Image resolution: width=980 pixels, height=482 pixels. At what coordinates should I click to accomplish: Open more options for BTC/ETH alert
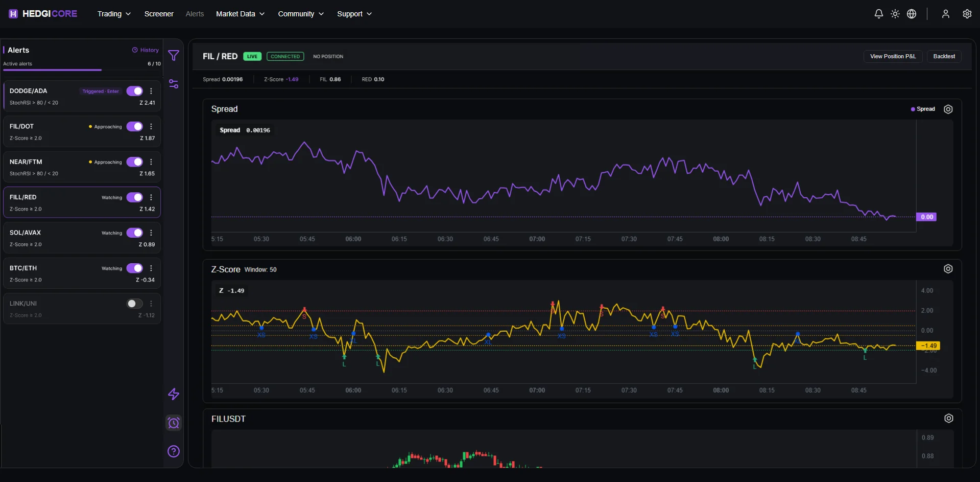(x=151, y=268)
